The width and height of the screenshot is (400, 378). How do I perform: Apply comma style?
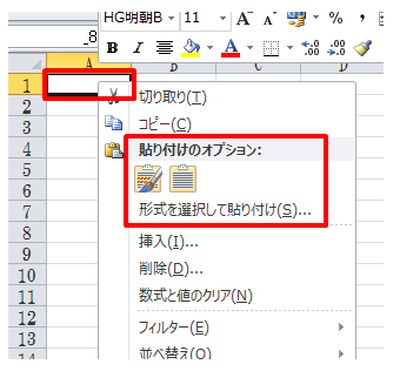tap(362, 18)
